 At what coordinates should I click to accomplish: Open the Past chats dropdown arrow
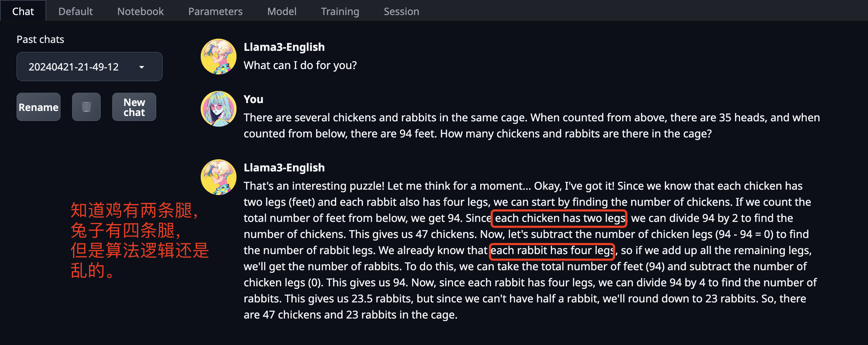[x=142, y=67]
